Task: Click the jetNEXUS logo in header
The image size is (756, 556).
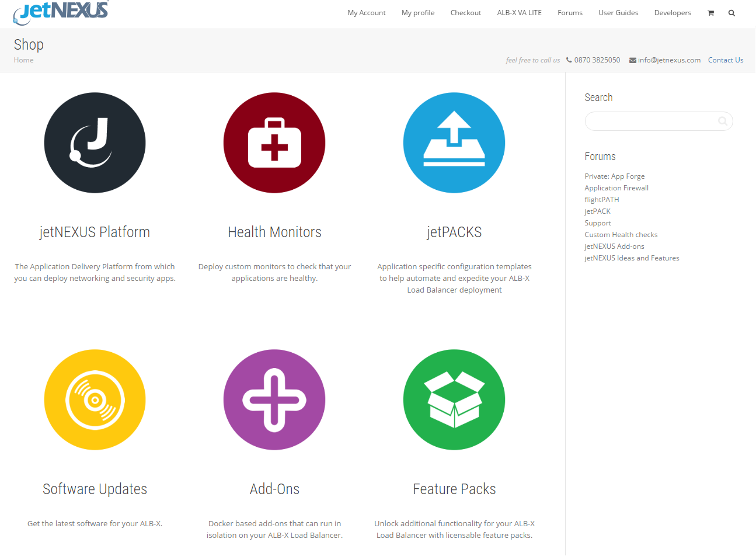Action: coord(61,13)
